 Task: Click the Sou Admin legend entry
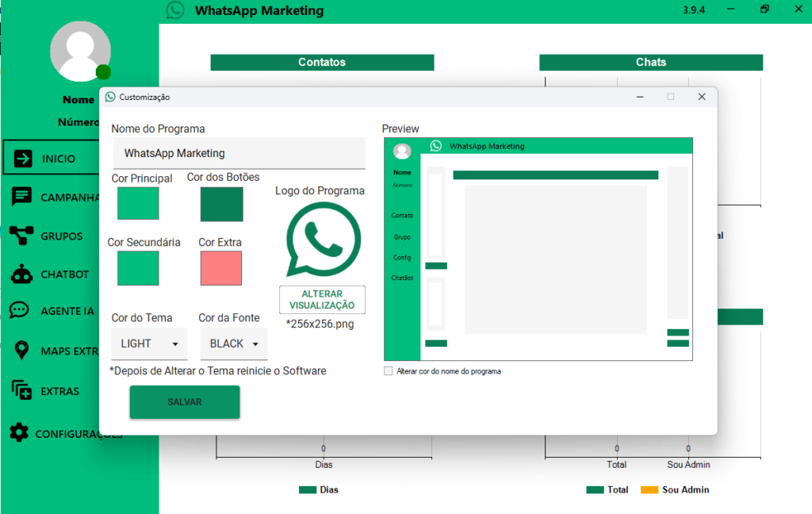[x=675, y=489]
